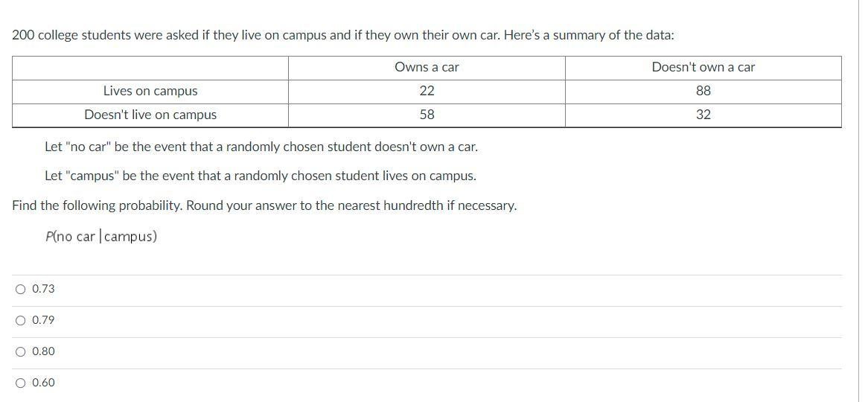The image size is (868, 402).
Task: Click the empty top-left table header cell
Action: click(x=150, y=68)
